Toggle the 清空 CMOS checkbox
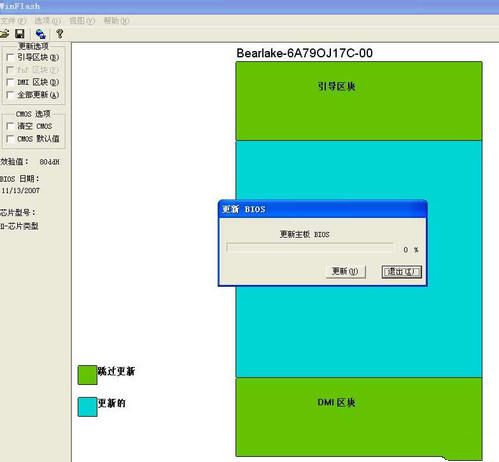The height and width of the screenshot is (462, 499). 10,126
